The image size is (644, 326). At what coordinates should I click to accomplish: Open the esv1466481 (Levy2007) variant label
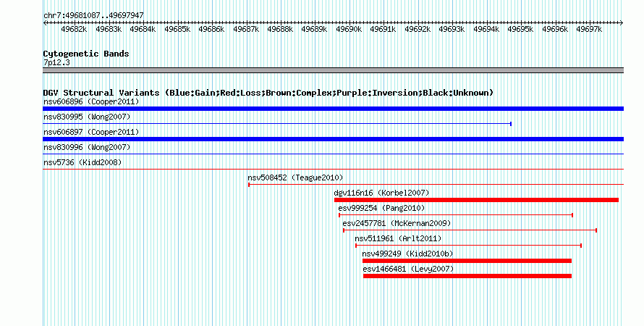[x=408, y=269]
